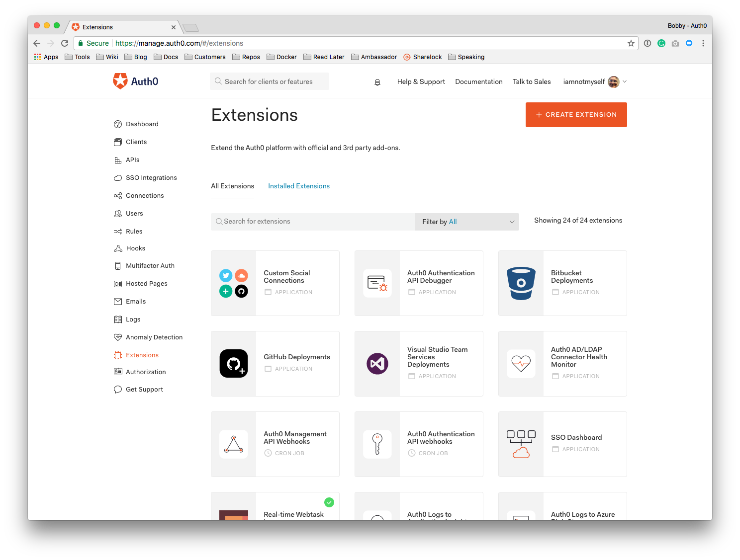
Task: Open Emails section
Action: [x=135, y=302]
